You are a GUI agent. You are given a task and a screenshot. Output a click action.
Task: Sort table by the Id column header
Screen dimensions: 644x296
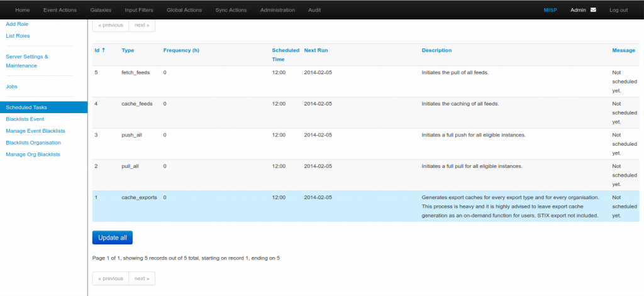99,50
